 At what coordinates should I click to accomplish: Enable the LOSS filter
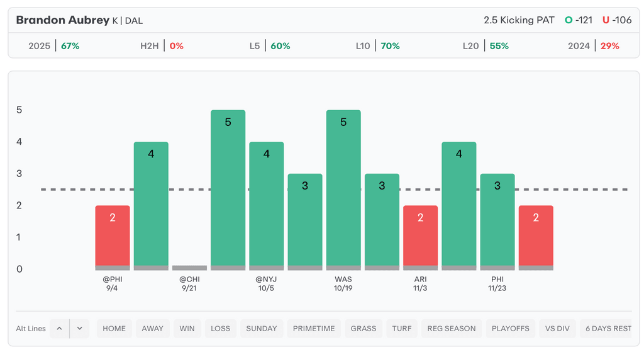click(x=220, y=328)
